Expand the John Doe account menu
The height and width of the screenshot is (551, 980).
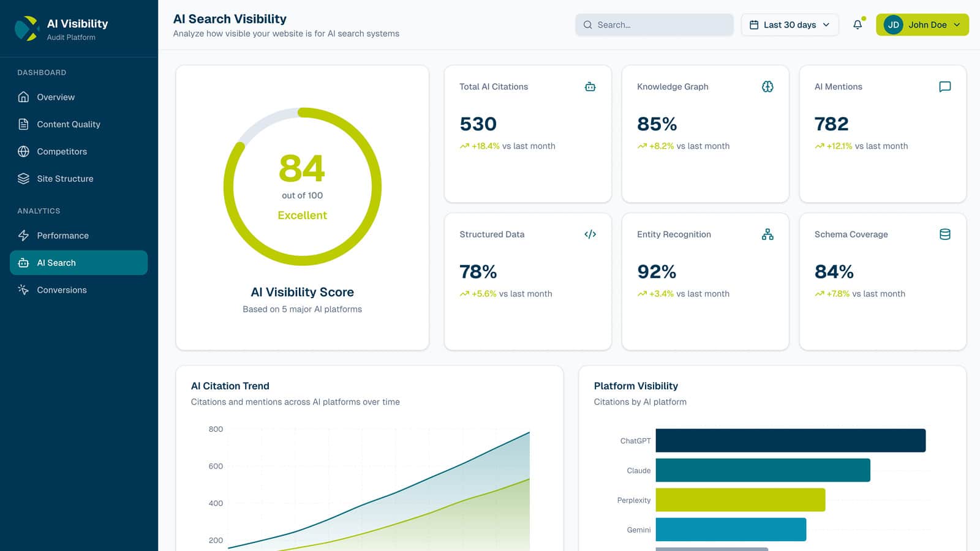coord(922,25)
